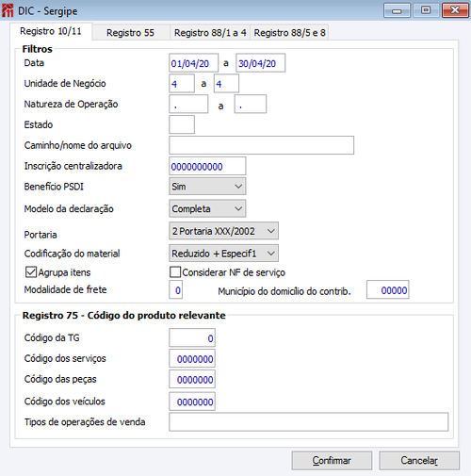Click the second Natureza de Operação field

pos(251,105)
